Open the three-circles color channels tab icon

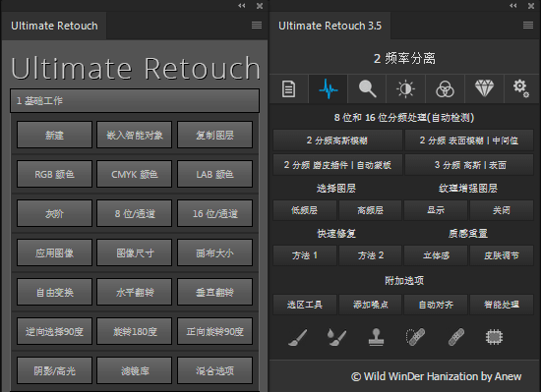445,88
